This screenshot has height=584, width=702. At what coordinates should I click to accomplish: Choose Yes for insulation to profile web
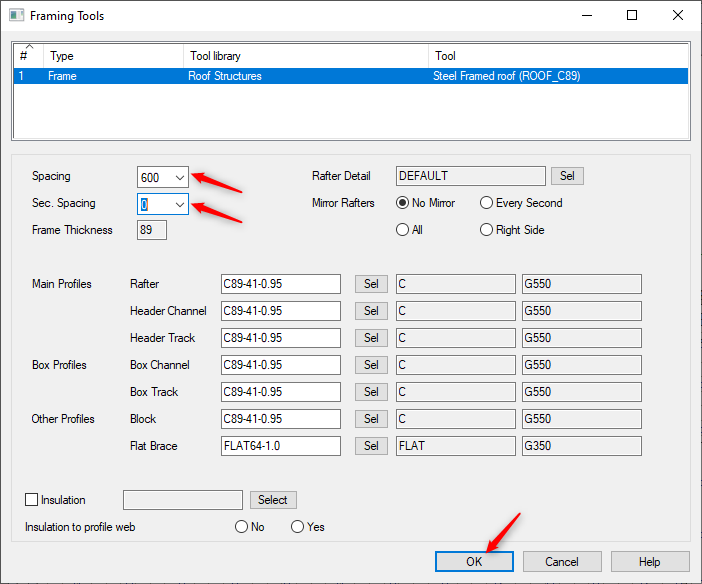pyautogui.click(x=297, y=527)
